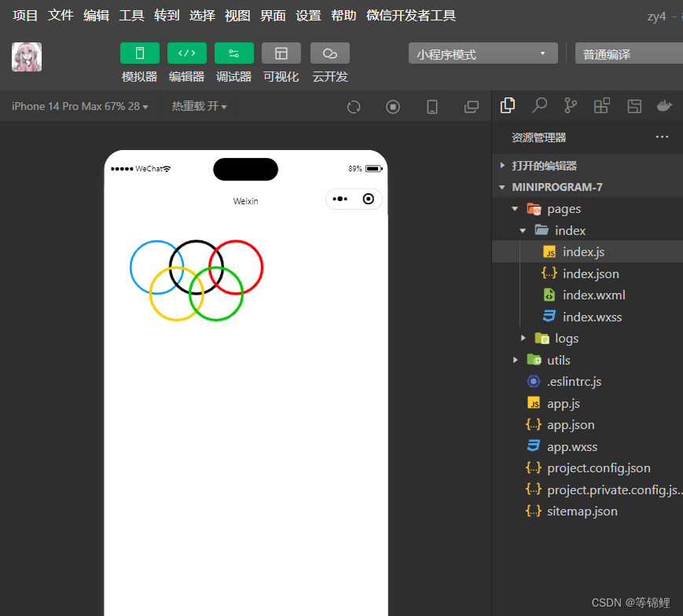Open the index.wxml file
The image size is (683, 616).
[x=587, y=295]
